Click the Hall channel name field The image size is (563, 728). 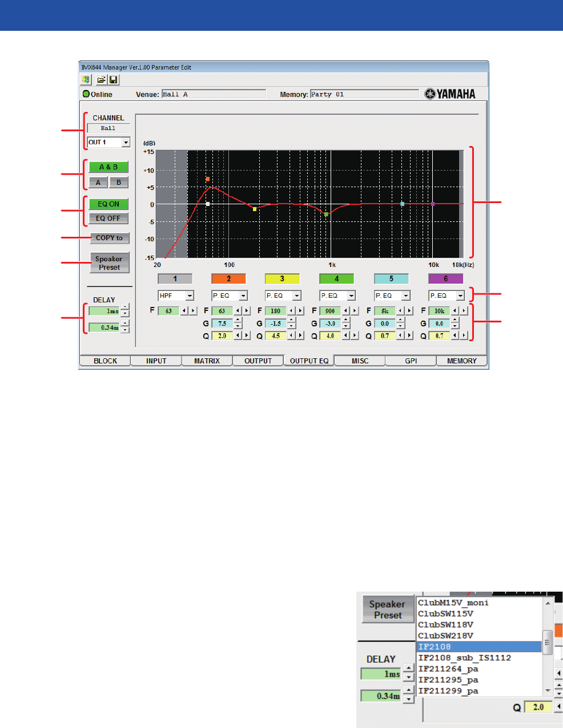(108, 128)
